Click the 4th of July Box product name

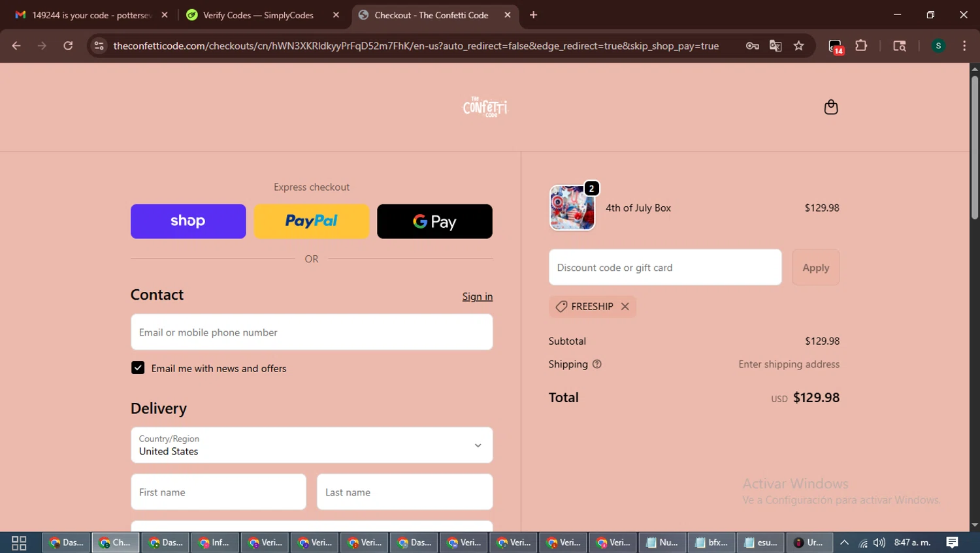click(x=638, y=208)
